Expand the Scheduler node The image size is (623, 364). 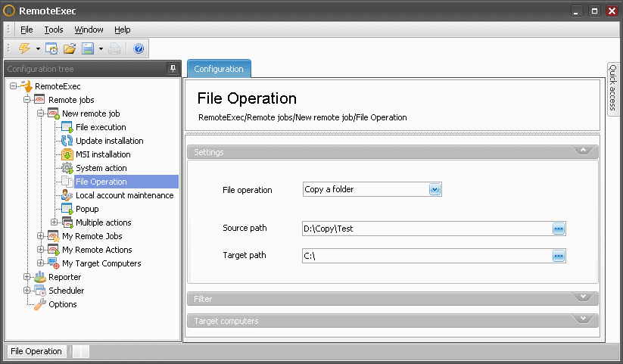click(x=26, y=290)
